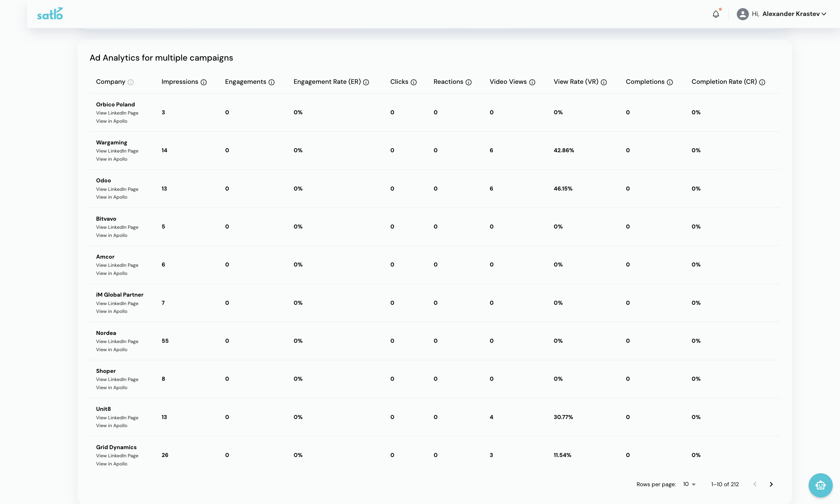
Task: Open Nordea's View LinkedIn Page link
Action: point(117,341)
